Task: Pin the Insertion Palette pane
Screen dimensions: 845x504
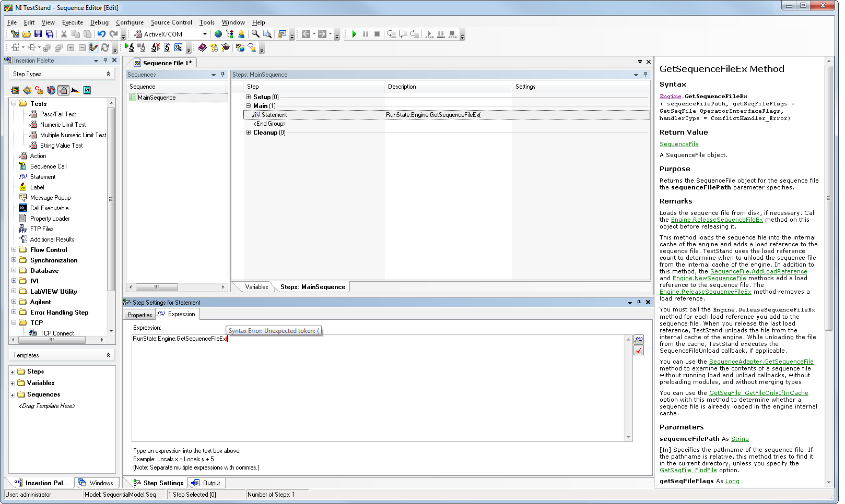Action: 105,60
